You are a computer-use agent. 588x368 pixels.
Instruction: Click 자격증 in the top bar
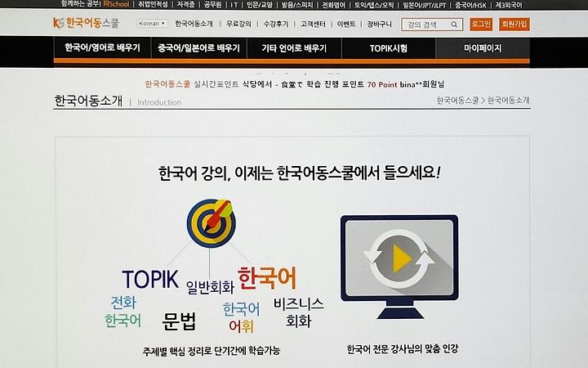tap(186, 5)
